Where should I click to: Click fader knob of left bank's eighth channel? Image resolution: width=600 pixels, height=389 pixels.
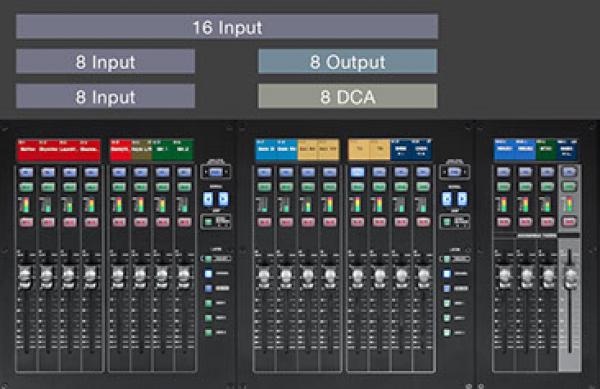(x=184, y=277)
